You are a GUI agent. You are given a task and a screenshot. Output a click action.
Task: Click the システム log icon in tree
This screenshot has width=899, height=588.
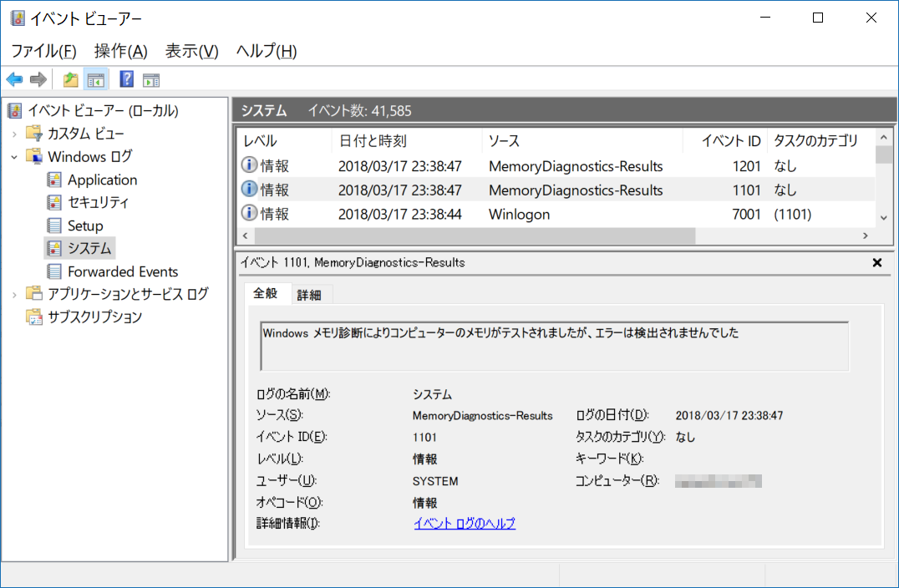[54, 248]
